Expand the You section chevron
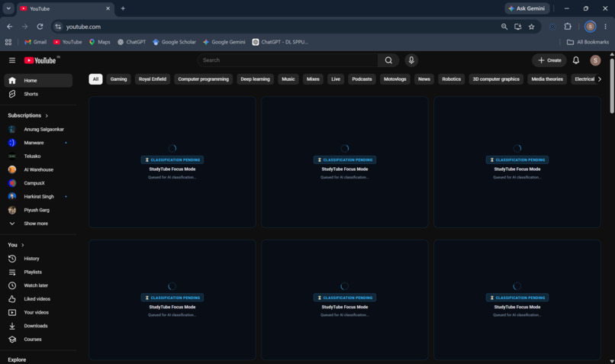Screen dimensions: 615x364 23,245
